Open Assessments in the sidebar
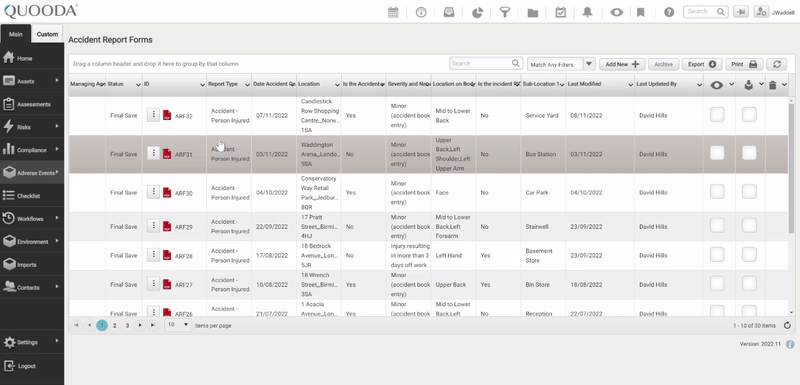 point(32,104)
